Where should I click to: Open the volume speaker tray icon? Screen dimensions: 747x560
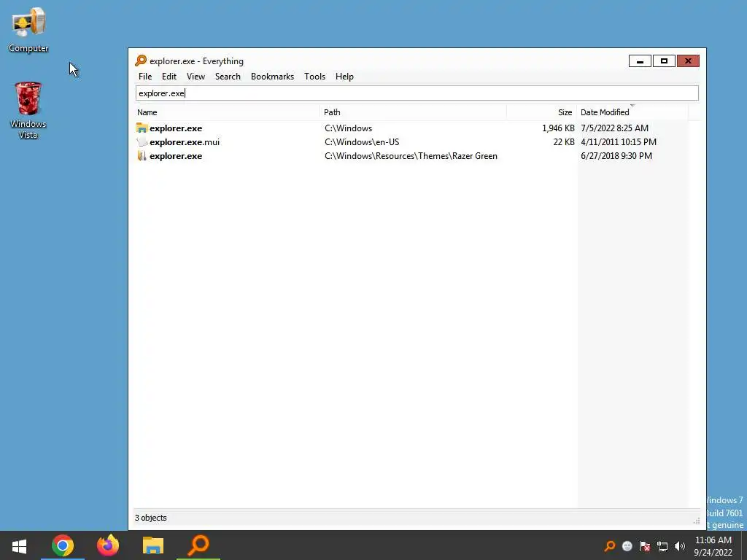pos(680,546)
